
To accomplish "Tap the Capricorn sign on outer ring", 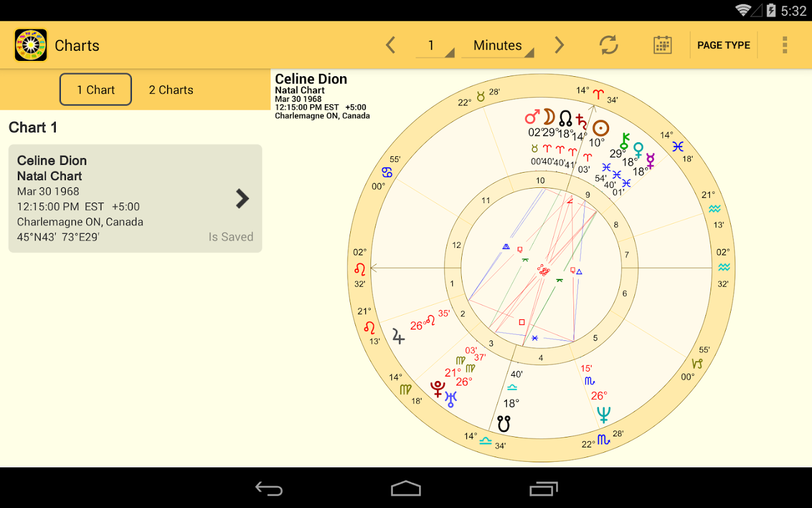I will (698, 364).
